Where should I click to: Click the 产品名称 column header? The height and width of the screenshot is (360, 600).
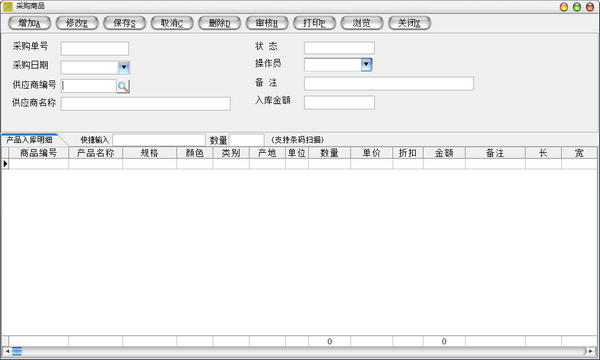96,153
